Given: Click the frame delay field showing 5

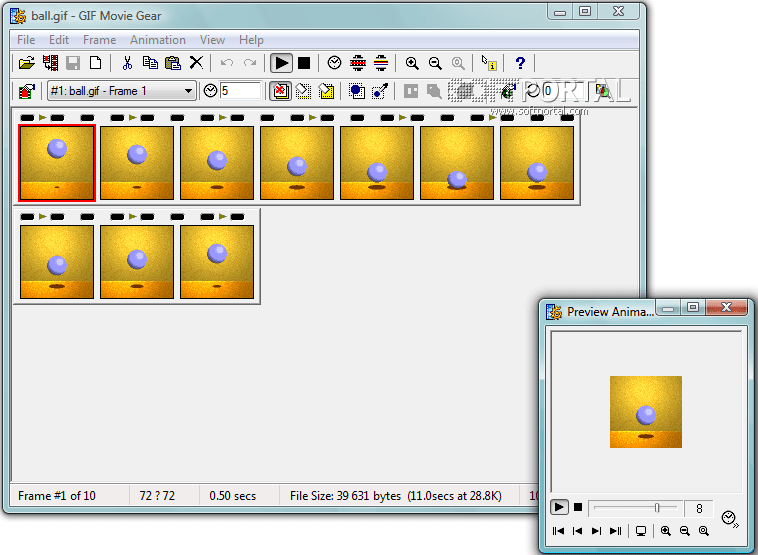Looking at the screenshot, I should click(240, 91).
